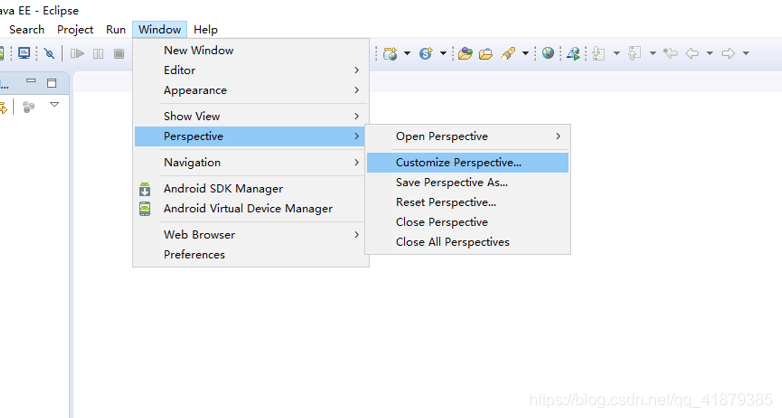Open the Next Annotation dropdown arrow
The width and height of the screenshot is (782, 418).
coord(616,53)
